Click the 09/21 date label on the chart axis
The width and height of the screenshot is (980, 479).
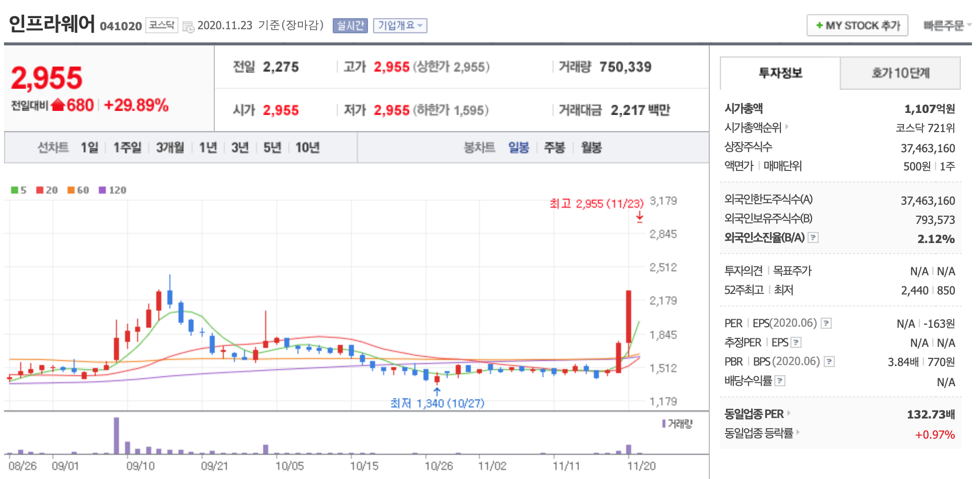(x=215, y=466)
